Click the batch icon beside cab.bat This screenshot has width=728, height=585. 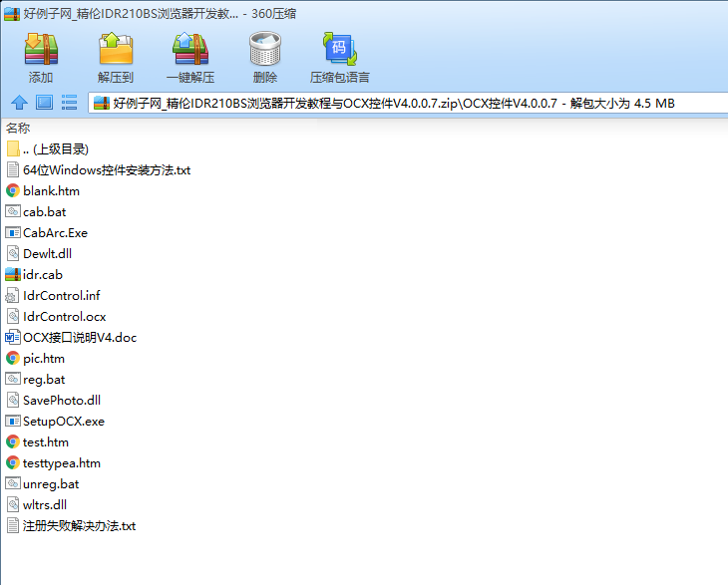pyautogui.click(x=13, y=212)
